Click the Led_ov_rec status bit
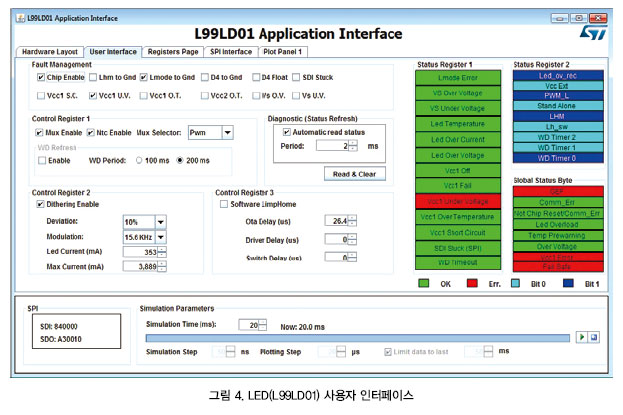Screen dimensions: 623x415 pyautogui.click(x=558, y=76)
